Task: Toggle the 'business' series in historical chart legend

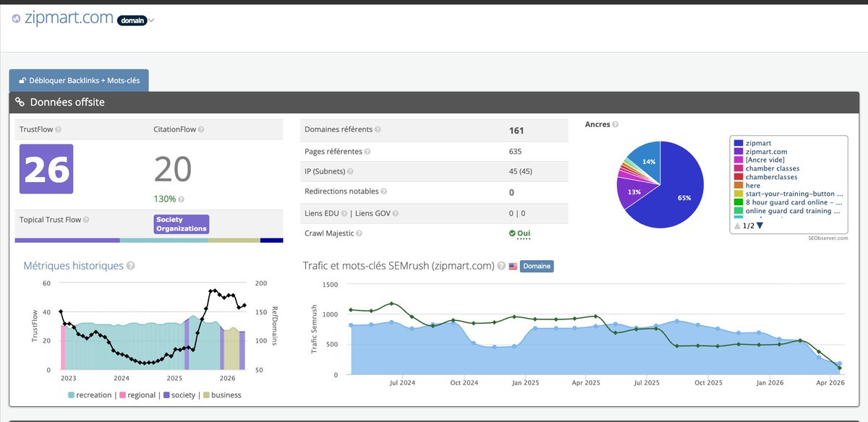Action: [x=221, y=395]
